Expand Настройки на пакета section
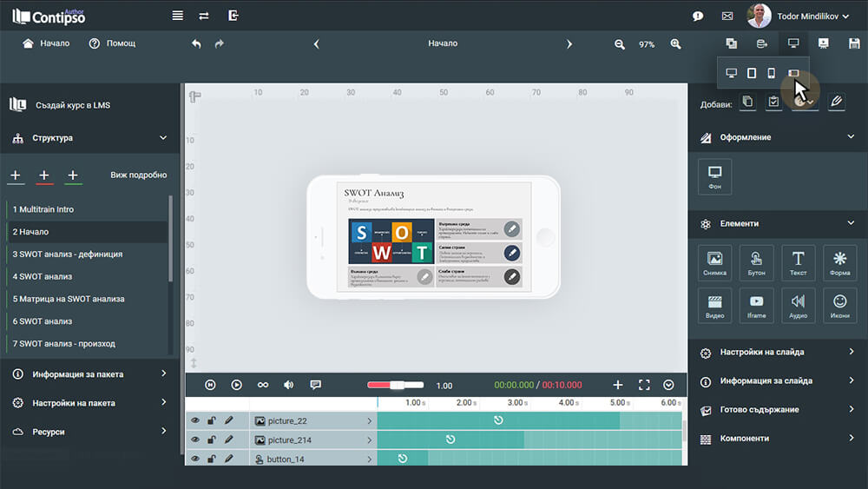 163,403
